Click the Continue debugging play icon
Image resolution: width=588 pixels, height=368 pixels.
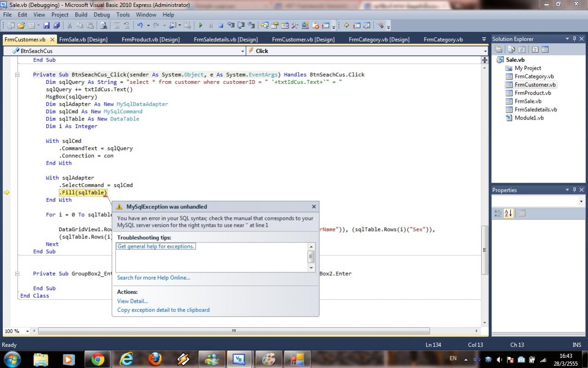pos(201,25)
